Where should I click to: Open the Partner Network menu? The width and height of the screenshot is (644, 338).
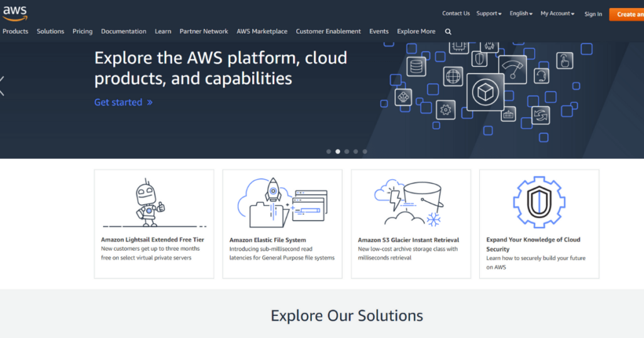click(203, 31)
